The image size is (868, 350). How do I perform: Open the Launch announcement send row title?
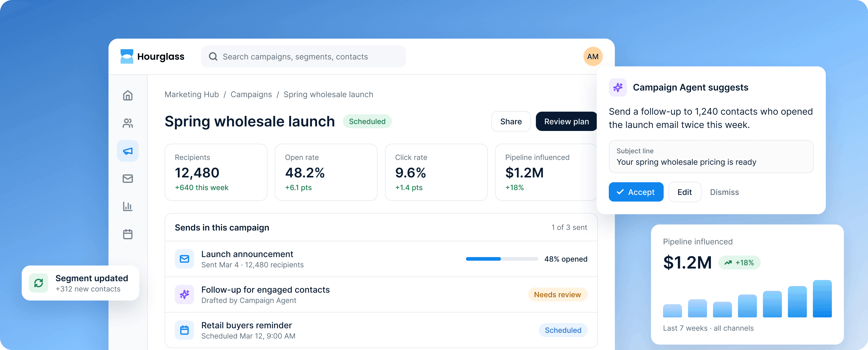pyautogui.click(x=247, y=254)
